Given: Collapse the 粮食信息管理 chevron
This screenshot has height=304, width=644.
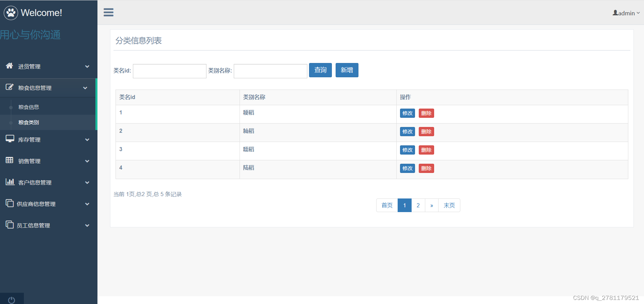Looking at the screenshot, I should click(x=85, y=88).
